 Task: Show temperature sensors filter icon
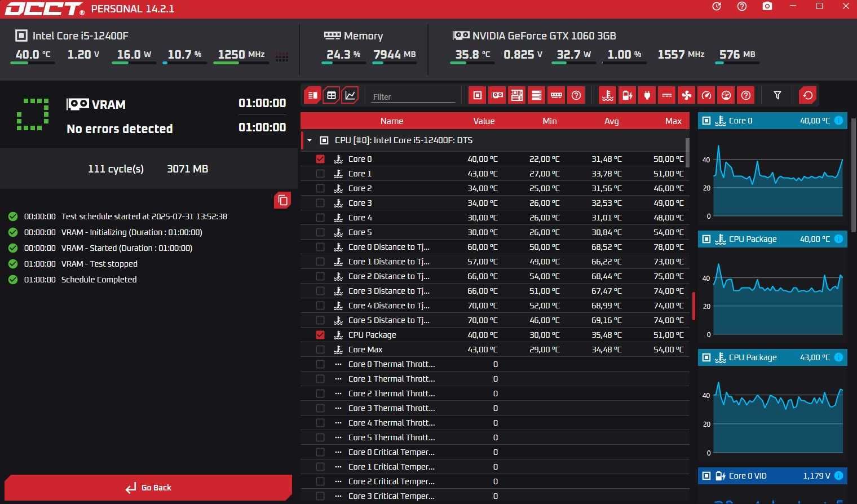pos(608,95)
